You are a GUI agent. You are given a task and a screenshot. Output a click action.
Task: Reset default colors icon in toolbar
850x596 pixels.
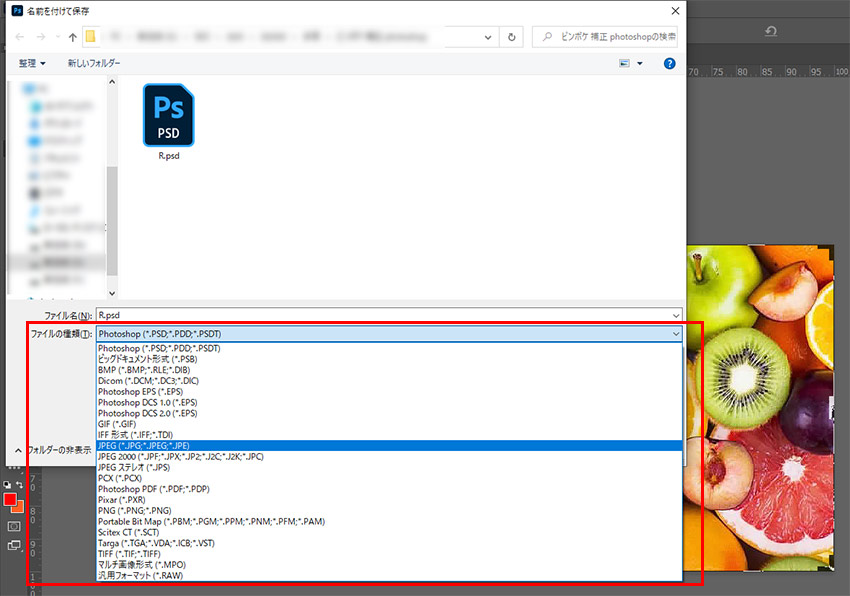[8, 485]
